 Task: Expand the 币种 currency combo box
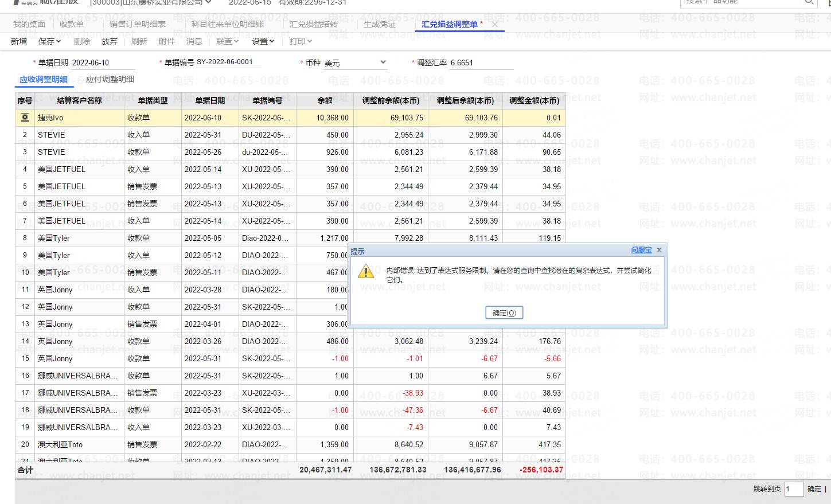[x=383, y=62]
